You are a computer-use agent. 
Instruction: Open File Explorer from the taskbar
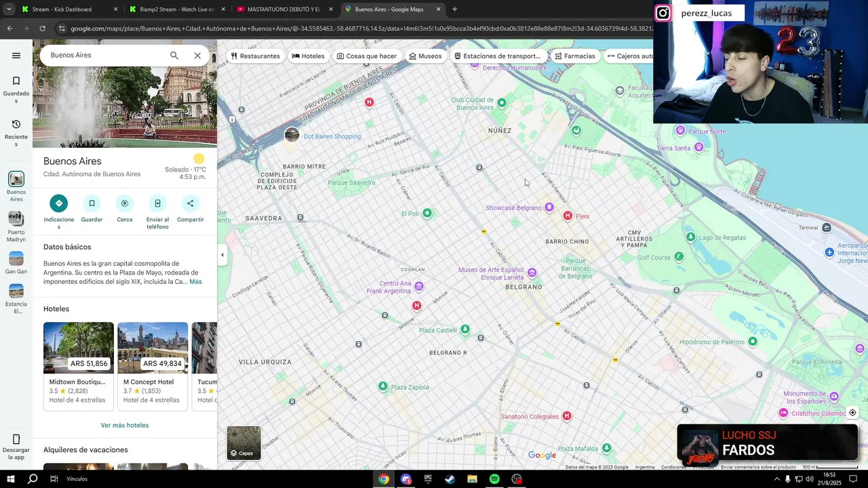[x=472, y=479]
